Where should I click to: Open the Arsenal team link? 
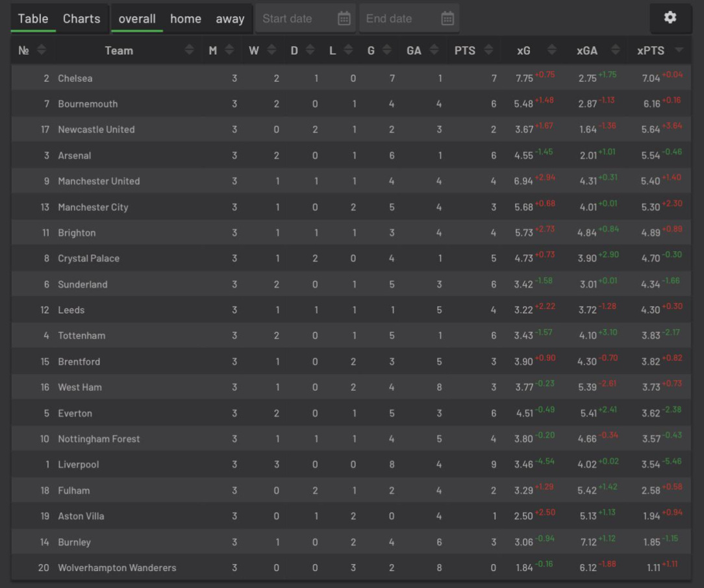coord(75,156)
